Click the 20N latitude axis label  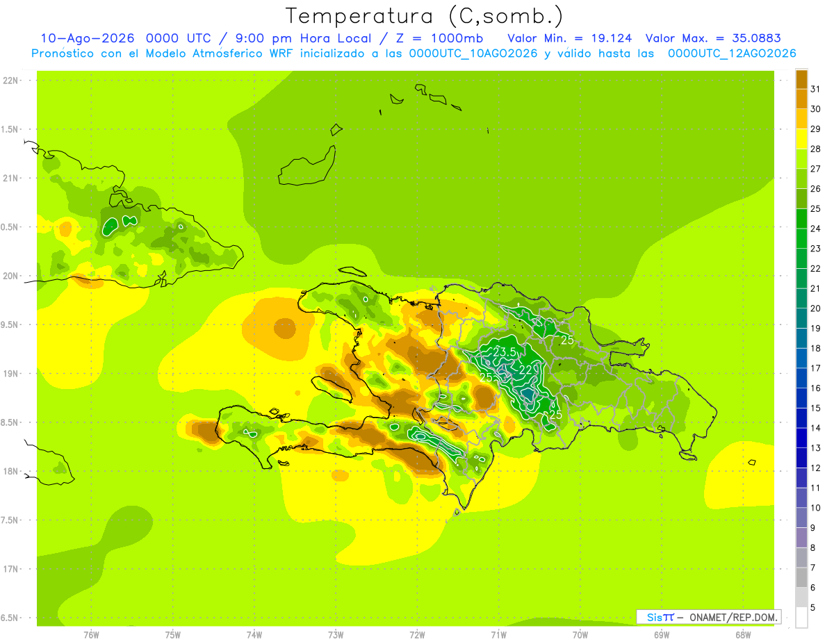click(10, 276)
